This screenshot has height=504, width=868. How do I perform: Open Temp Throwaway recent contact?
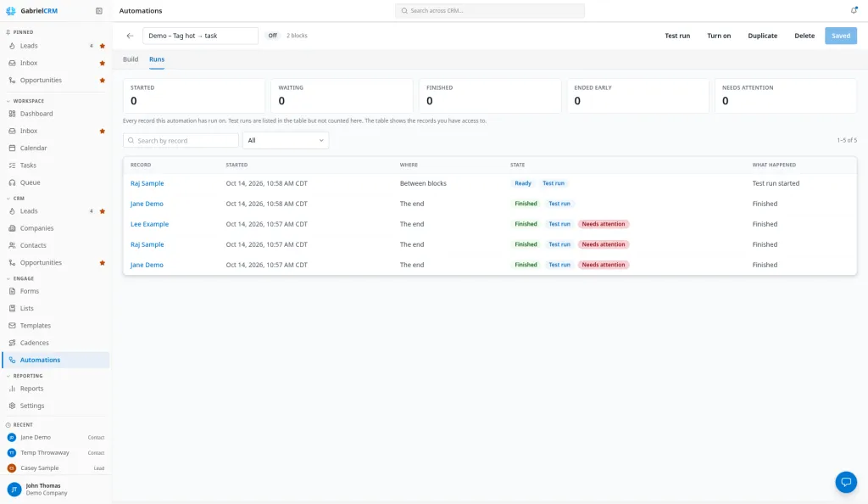tap(55, 453)
